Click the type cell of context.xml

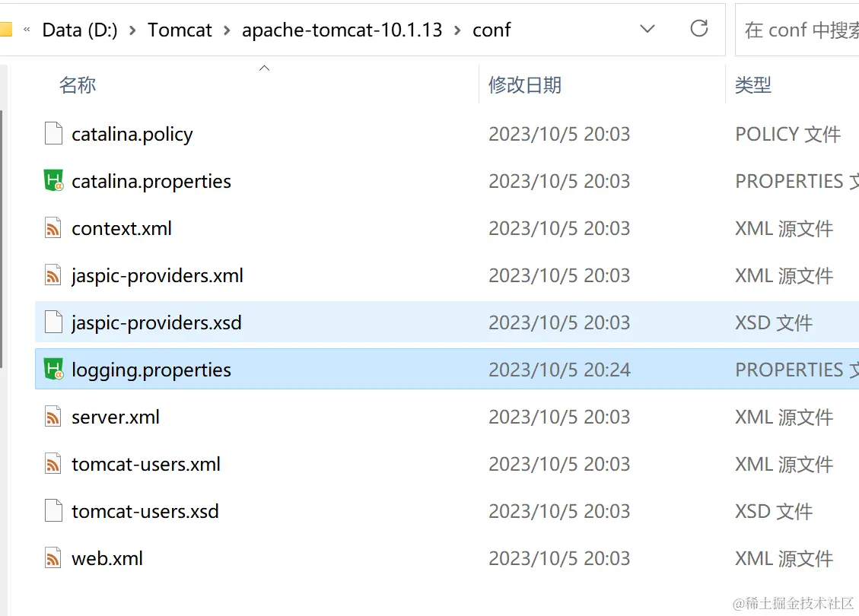784,228
